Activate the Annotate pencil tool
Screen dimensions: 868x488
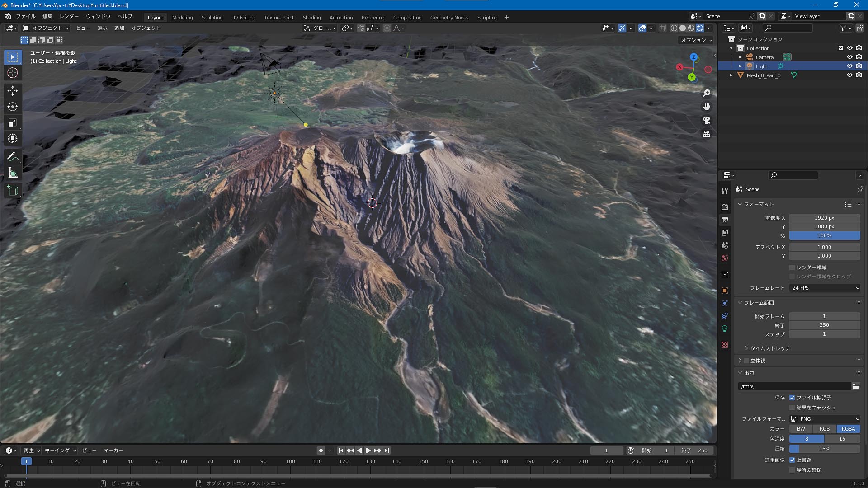[13, 157]
